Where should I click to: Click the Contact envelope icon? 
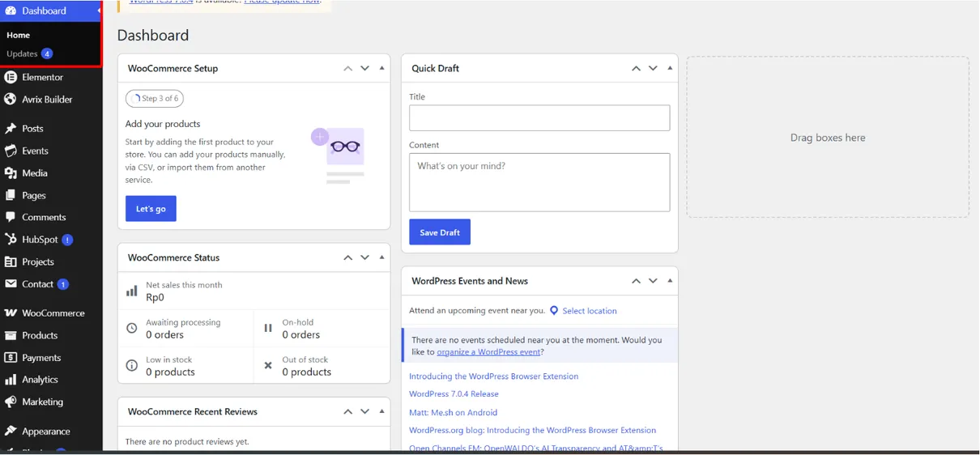tap(11, 283)
